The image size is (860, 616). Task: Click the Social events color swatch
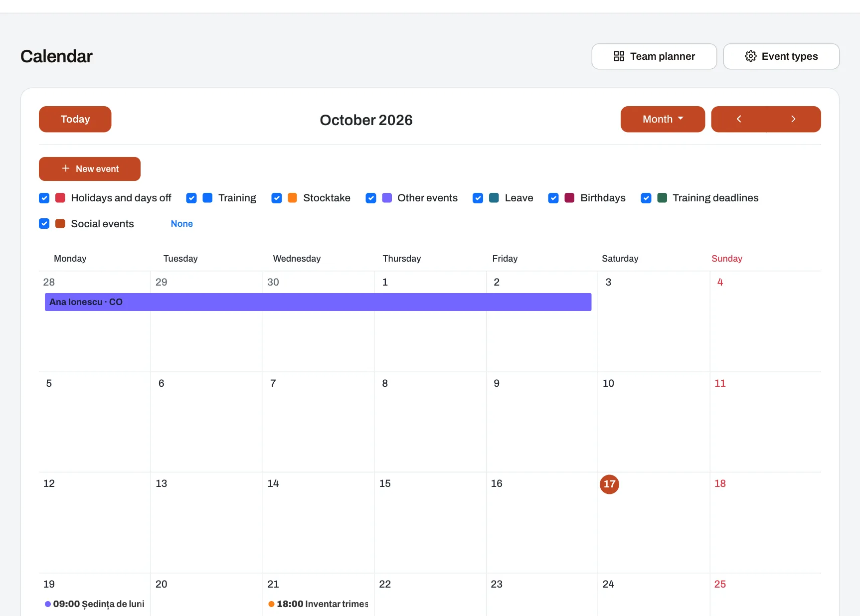click(x=60, y=224)
